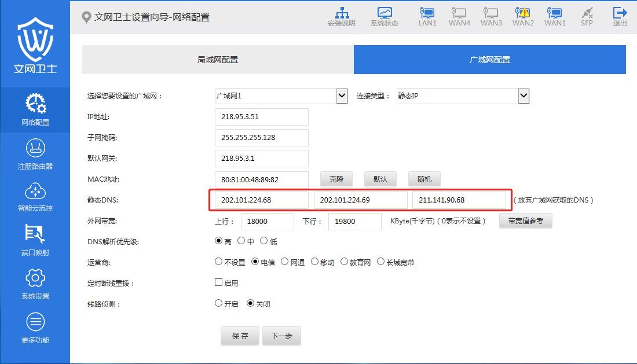
Task: Switch to the 局域网配置 tab
Action: 218,60
